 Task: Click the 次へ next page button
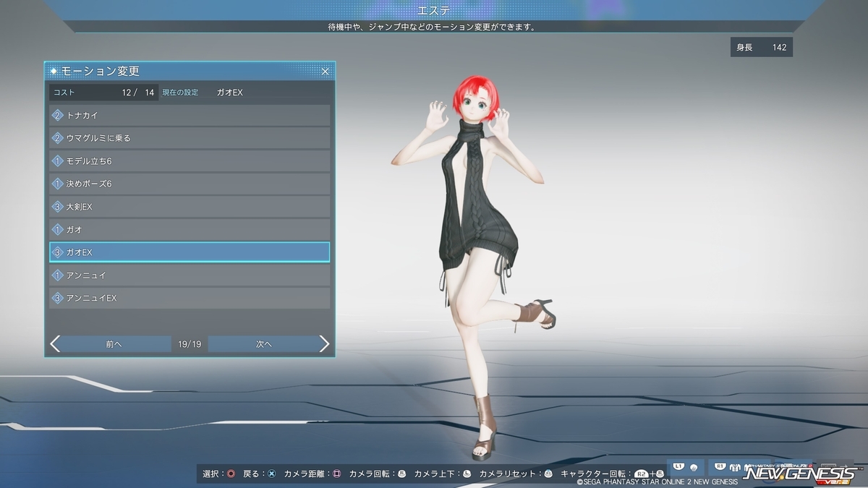coord(263,344)
